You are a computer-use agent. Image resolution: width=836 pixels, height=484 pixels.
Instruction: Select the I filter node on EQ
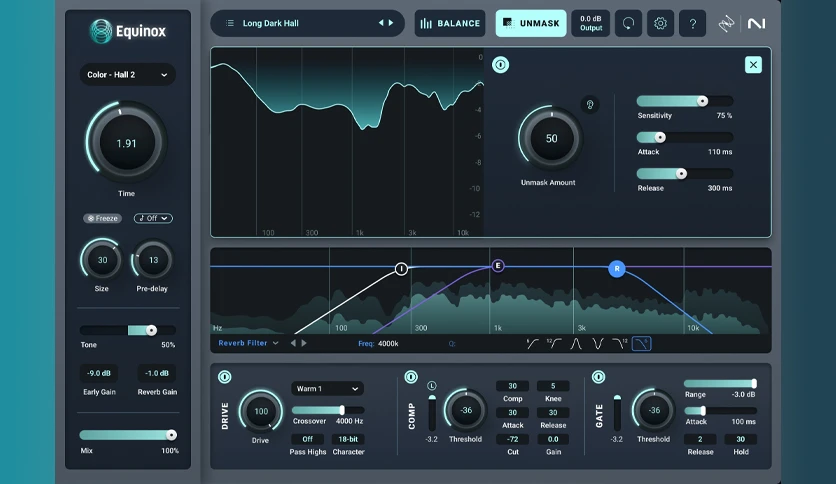401,269
